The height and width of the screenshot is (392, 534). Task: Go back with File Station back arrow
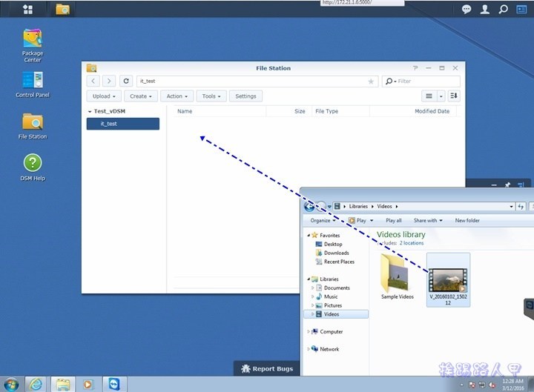pyautogui.click(x=94, y=82)
